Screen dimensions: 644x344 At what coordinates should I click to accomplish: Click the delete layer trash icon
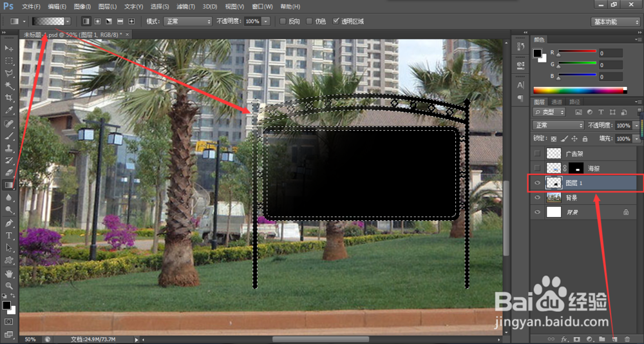[x=627, y=339]
